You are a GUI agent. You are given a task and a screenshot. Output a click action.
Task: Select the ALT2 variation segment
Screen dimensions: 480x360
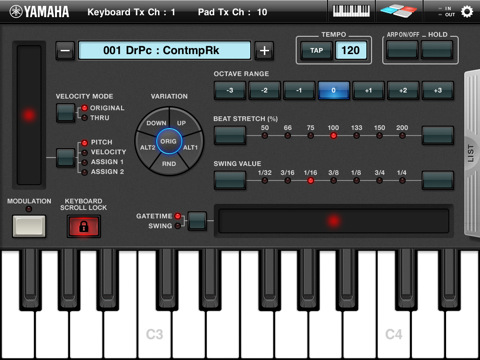(x=147, y=148)
